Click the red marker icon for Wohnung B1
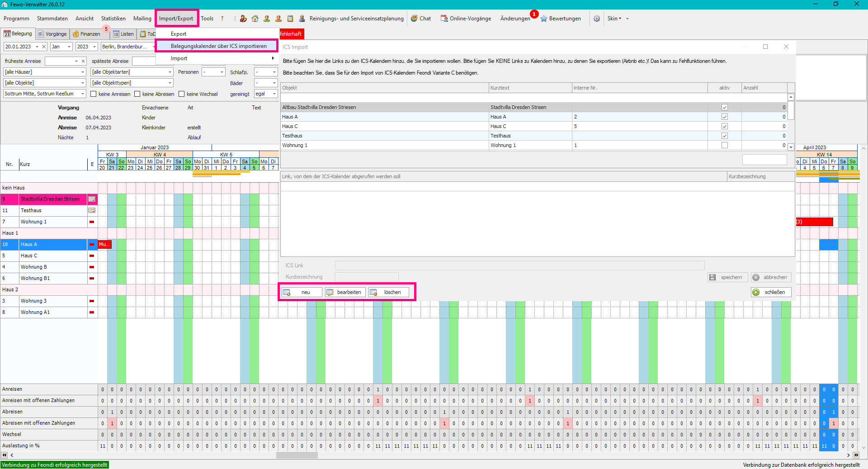The height and width of the screenshot is (469, 868). tap(92, 278)
